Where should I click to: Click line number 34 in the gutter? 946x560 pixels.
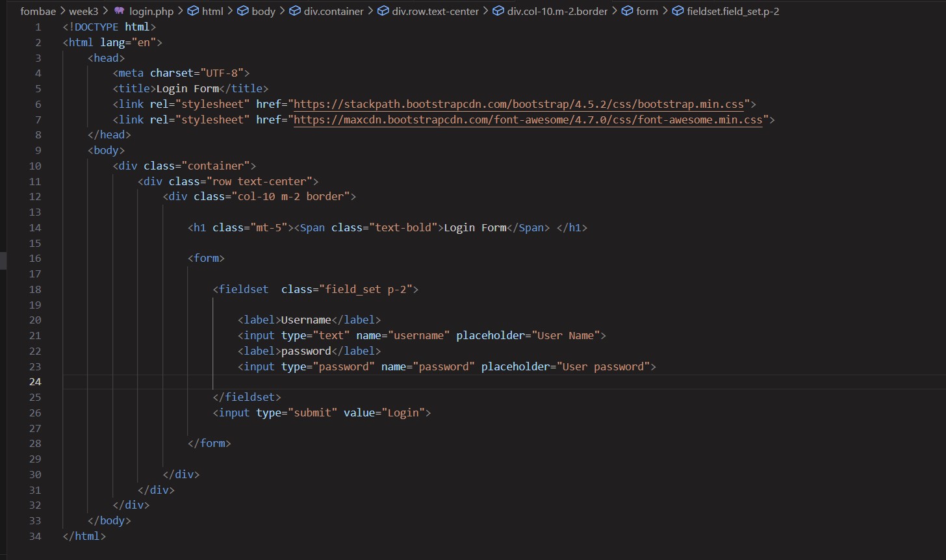[x=34, y=536]
